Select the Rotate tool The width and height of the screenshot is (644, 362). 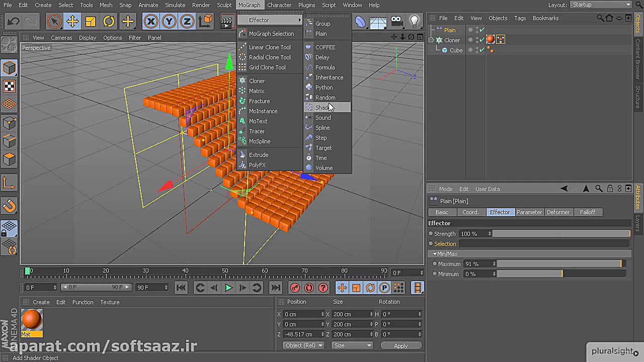(x=108, y=21)
